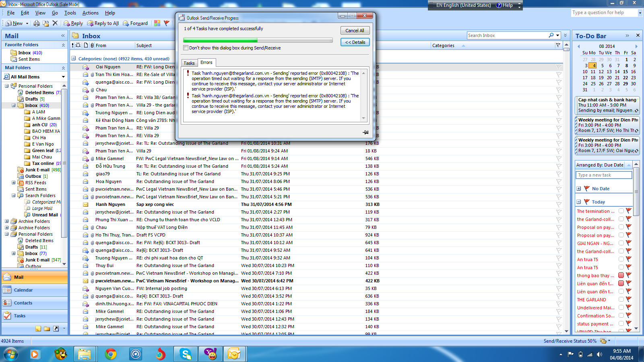Delete selected message with the X icon
This screenshot has width=644, height=362.
pos(55,23)
